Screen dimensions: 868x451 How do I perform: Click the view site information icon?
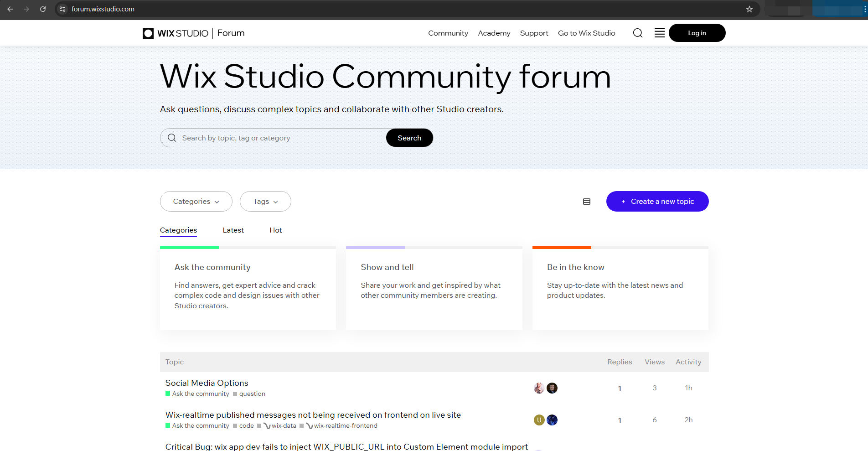(63, 9)
